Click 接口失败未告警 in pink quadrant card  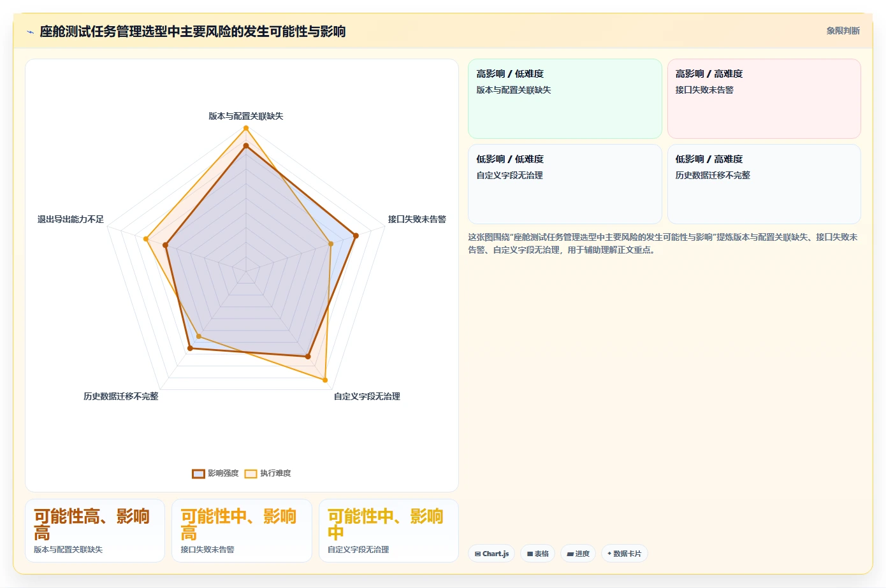(x=704, y=90)
